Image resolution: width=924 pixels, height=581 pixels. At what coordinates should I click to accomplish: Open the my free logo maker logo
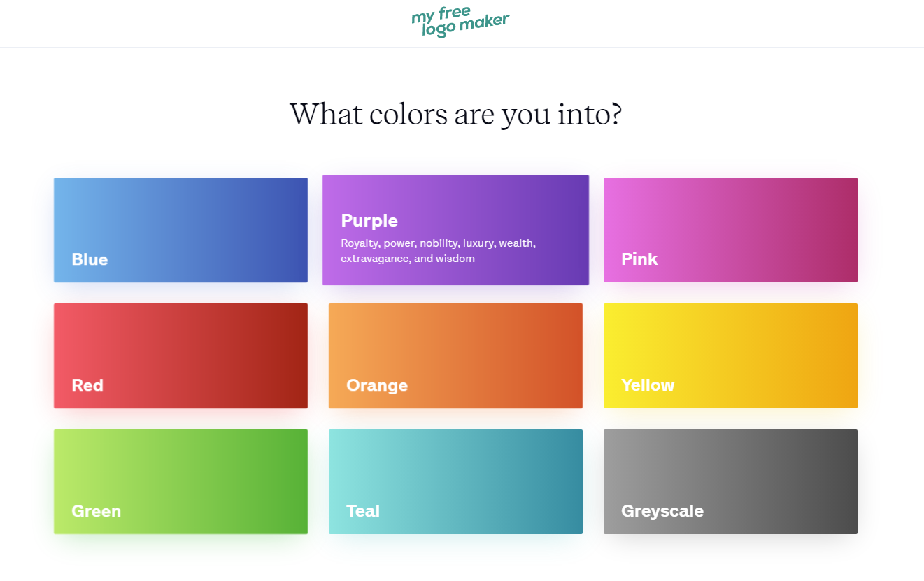460,22
